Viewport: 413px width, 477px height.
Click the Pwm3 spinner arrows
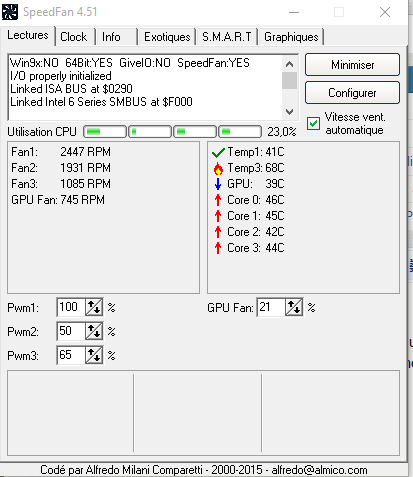point(94,355)
